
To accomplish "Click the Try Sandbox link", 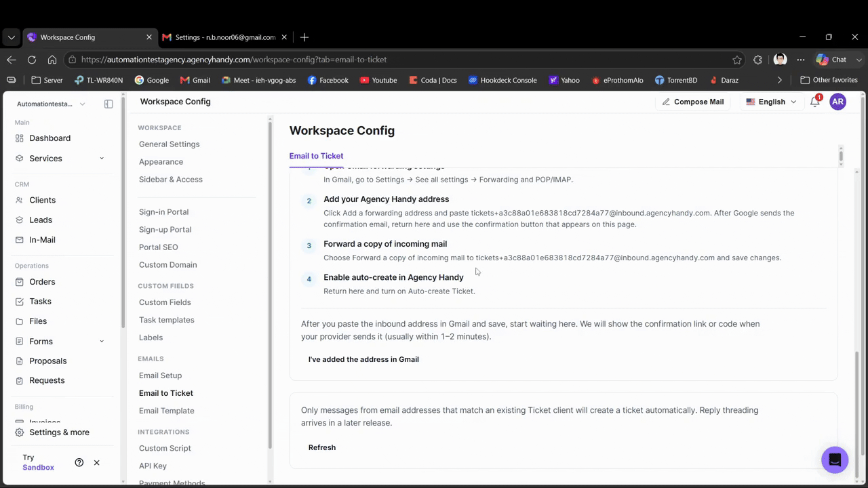I will point(38,462).
